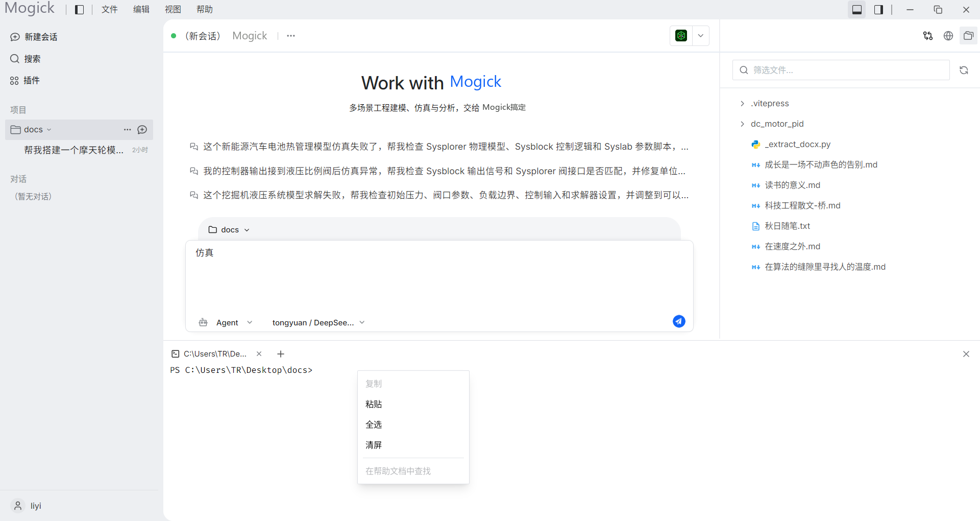
Task: Select the 液压比例阀 controller suggestion prompt
Action: [438, 171]
